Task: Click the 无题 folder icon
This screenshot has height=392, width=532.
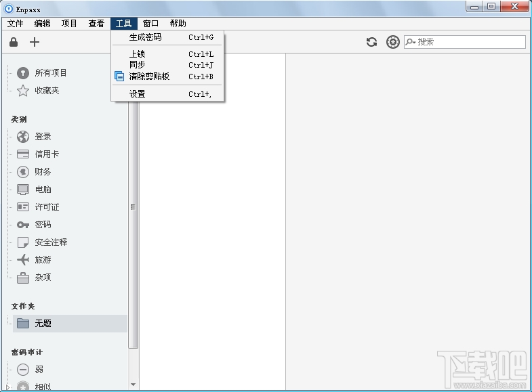Action: (x=23, y=324)
